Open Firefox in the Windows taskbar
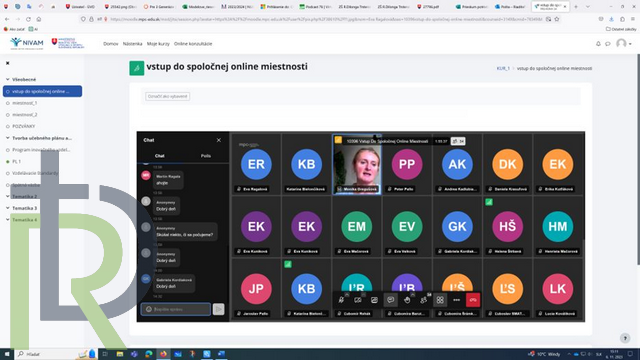640x360 pixels. click(x=163, y=354)
